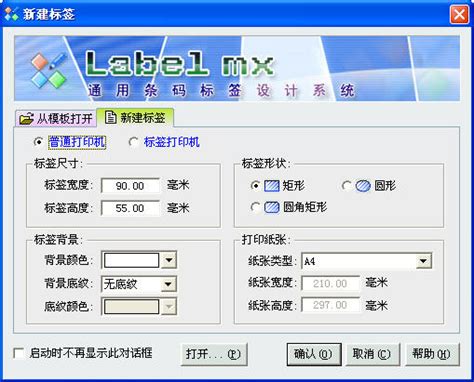Choose the 矩形 shape radio button
This screenshot has width=474, height=382.
255,186
